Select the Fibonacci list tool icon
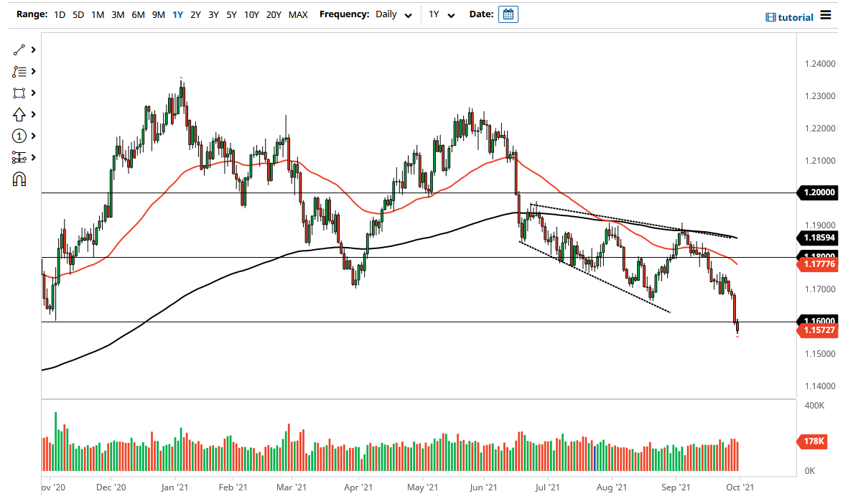843x504 pixels. click(19, 71)
